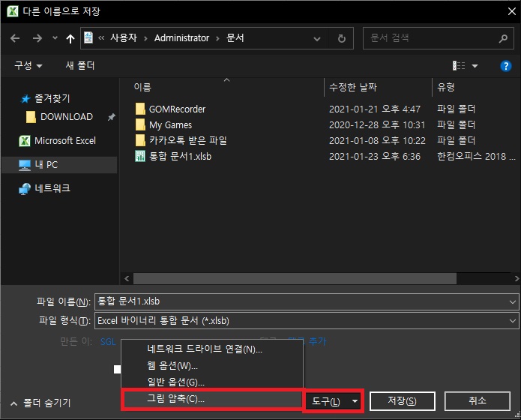Refresh the folder contents
This screenshot has width=521, height=420.
[341, 38]
